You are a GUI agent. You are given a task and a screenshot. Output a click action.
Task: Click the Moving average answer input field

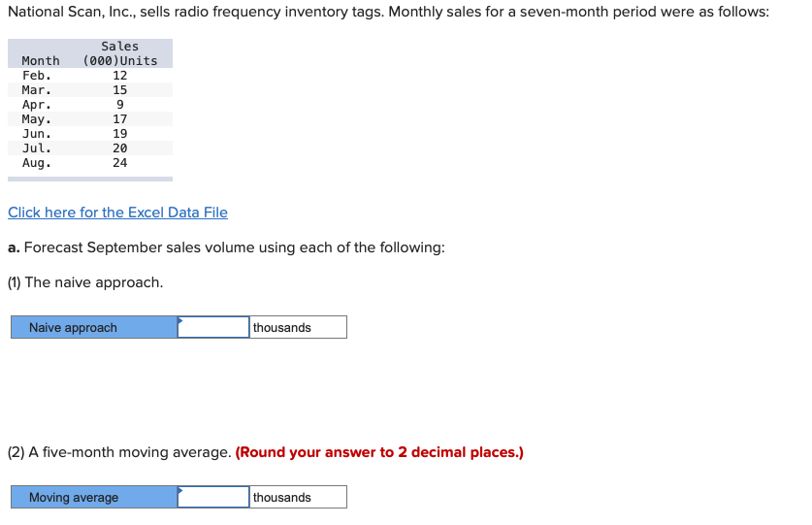tap(213, 497)
